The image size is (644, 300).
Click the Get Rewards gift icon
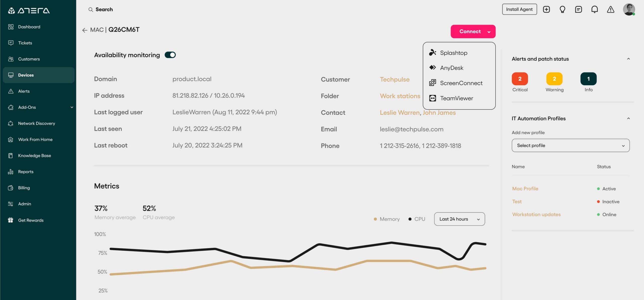[11, 220]
